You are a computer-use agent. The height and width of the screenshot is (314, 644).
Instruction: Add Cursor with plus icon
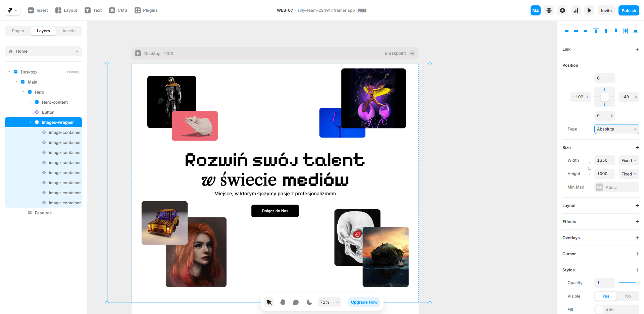pyautogui.click(x=637, y=254)
